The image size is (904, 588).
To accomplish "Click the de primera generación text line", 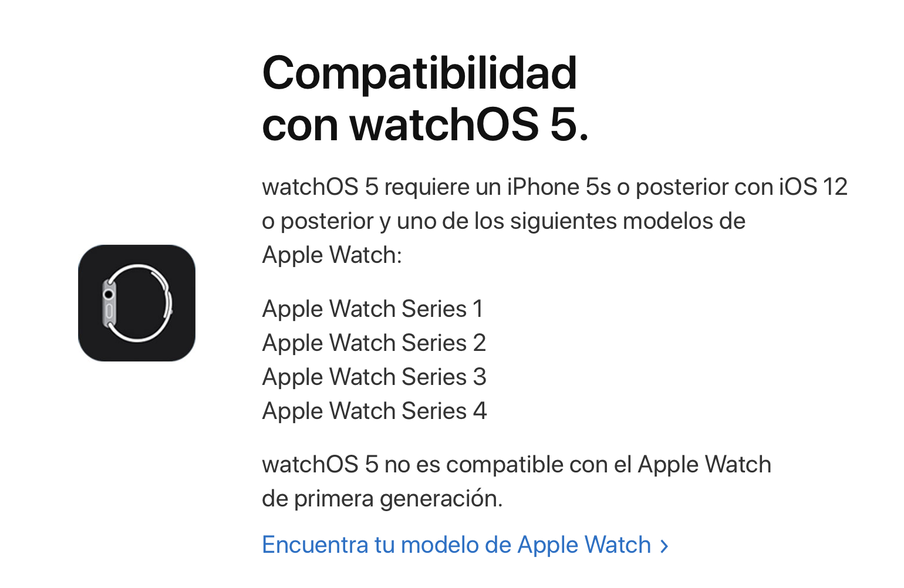I will click(x=382, y=499).
